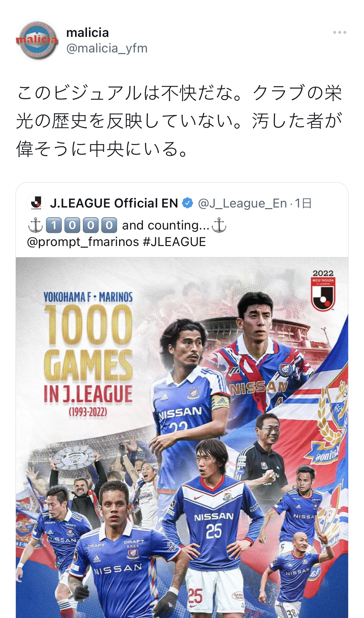
Task: Open the three-dot more options menu
Action: point(339,32)
